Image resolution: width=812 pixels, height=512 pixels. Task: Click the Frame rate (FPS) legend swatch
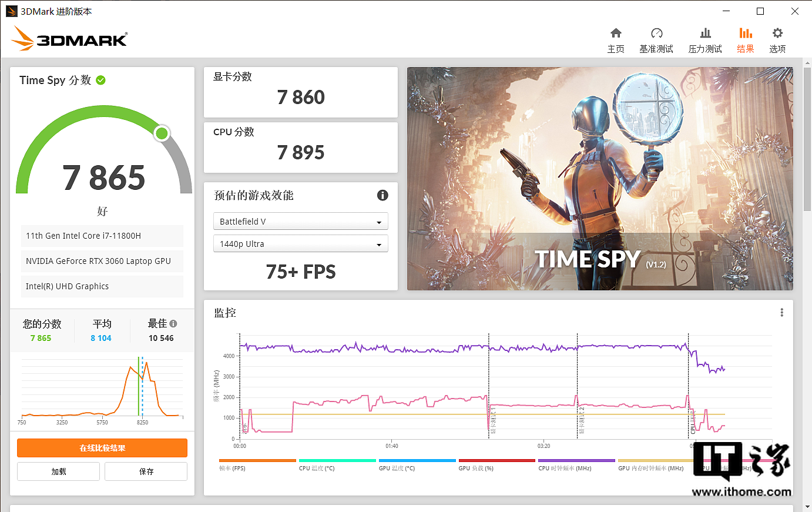[x=257, y=460]
